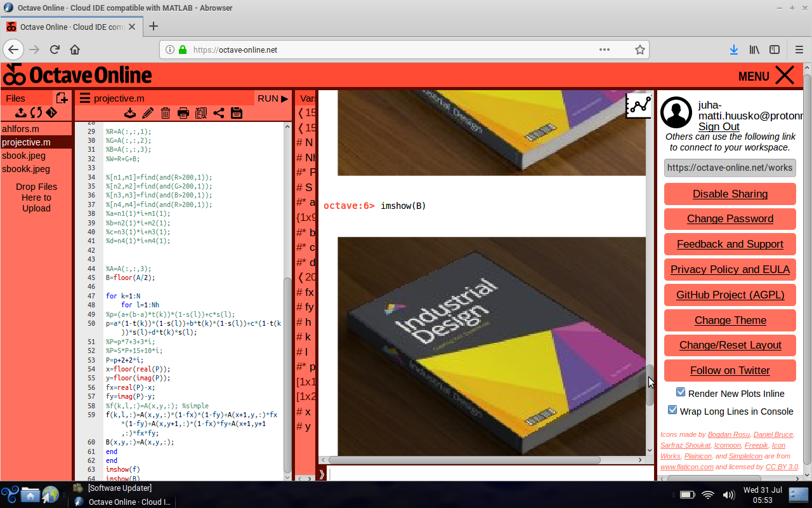Open the hamburger menu beside projective.m
The height and width of the screenshot is (508, 812).
[84, 98]
